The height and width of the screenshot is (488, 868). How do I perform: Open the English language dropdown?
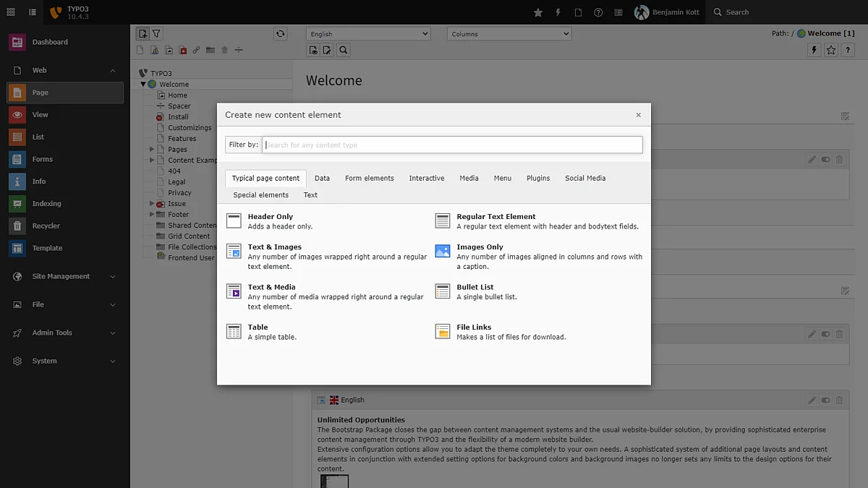[x=367, y=34]
